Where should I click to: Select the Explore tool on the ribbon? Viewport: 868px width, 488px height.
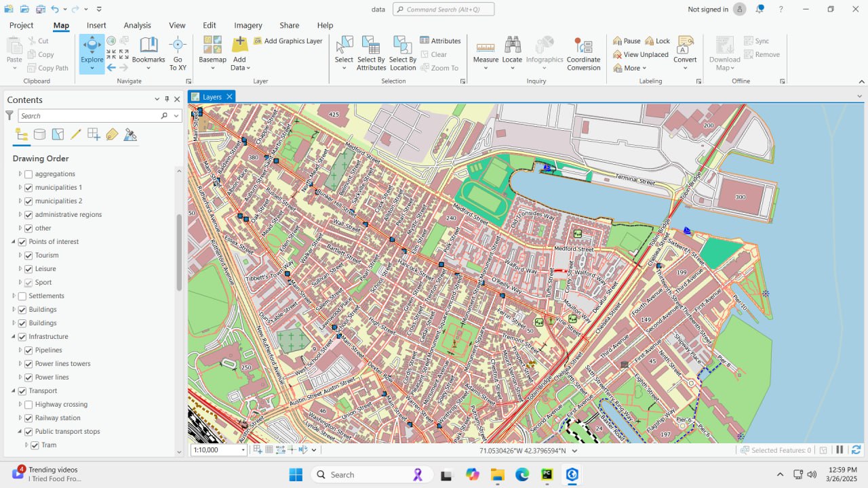(x=92, y=50)
